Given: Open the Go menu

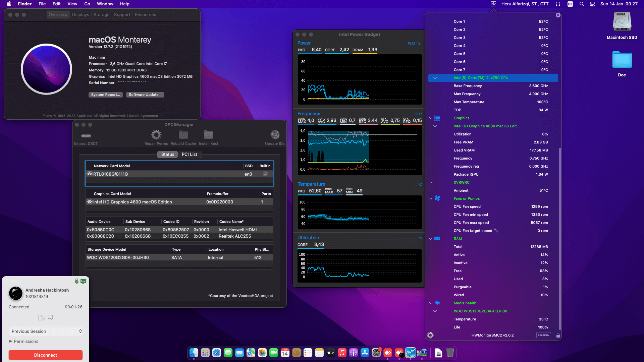Looking at the screenshot, I should 87,4.
